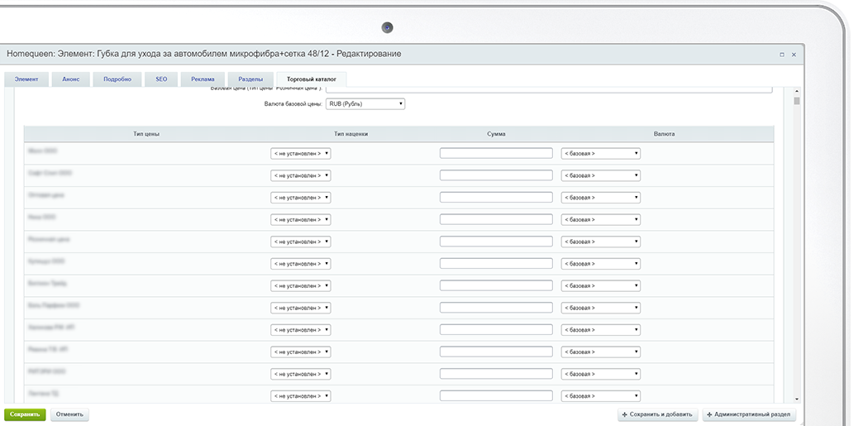The width and height of the screenshot is (868, 426).
Task: Select the Торговый каталог tab
Action: click(312, 79)
